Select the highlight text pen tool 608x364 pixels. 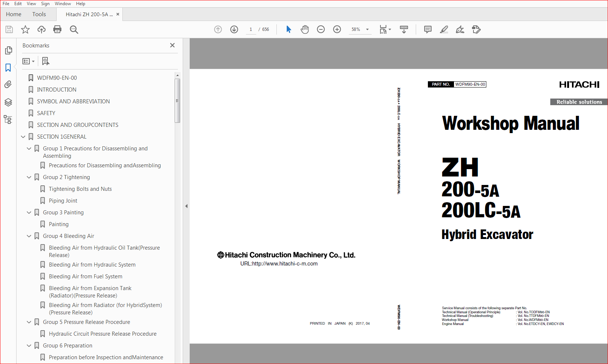point(444,29)
